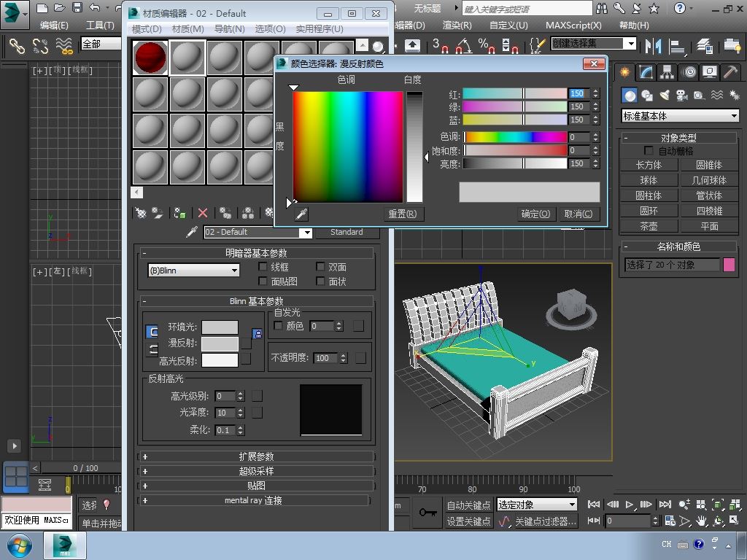Click the Align tool in main toolbar

tap(676, 46)
